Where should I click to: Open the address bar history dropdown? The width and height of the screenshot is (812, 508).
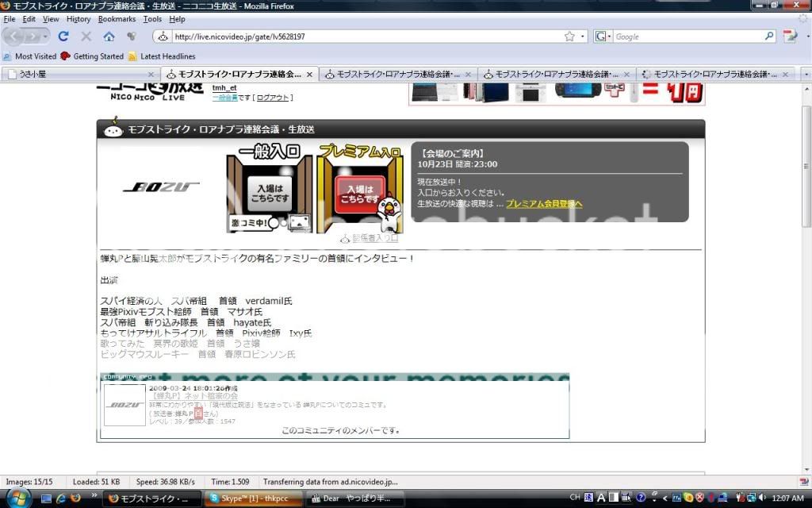click(583, 37)
